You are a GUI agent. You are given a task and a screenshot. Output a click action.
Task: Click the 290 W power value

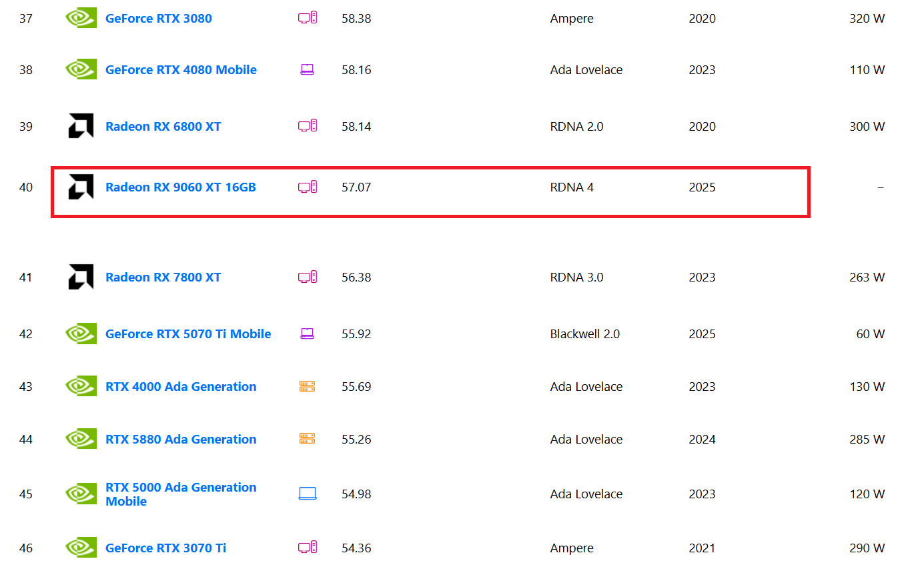point(867,548)
